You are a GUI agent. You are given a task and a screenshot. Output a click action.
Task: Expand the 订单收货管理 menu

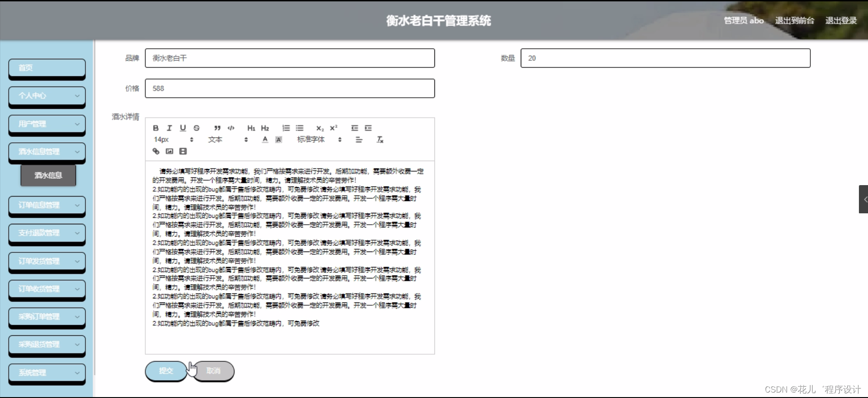point(47,289)
